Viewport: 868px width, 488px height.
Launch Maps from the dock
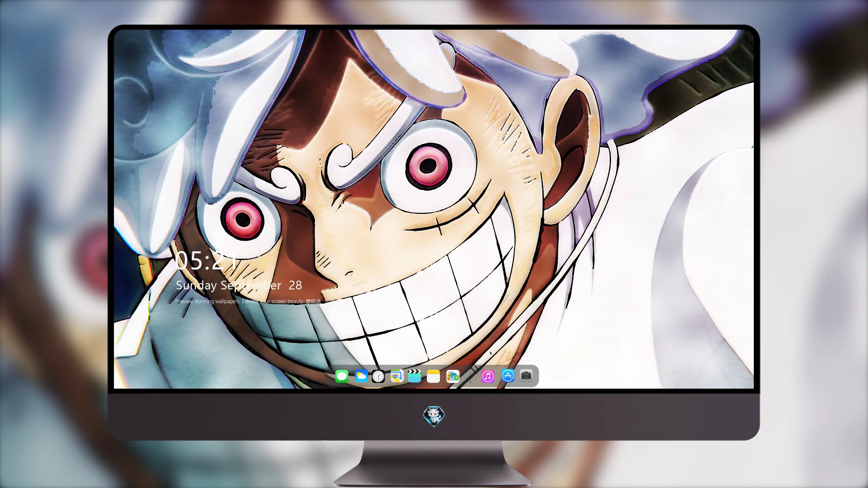tap(397, 376)
